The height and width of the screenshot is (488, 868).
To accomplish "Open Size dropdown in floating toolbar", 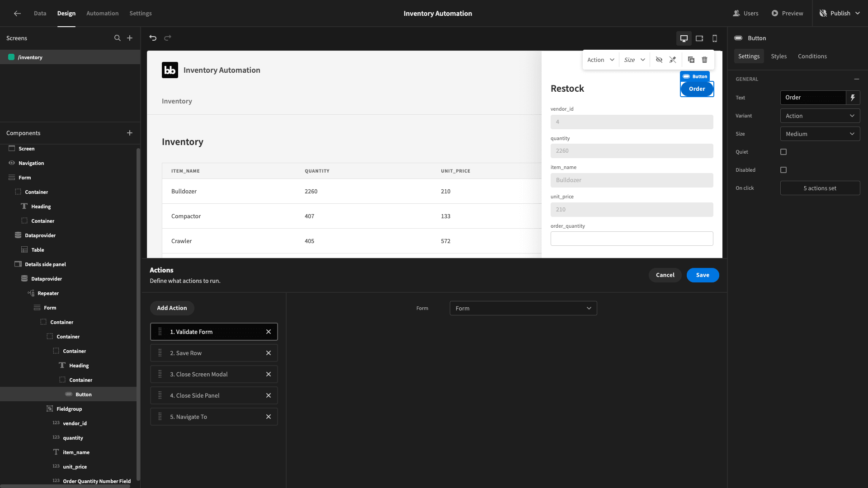I will click(634, 60).
